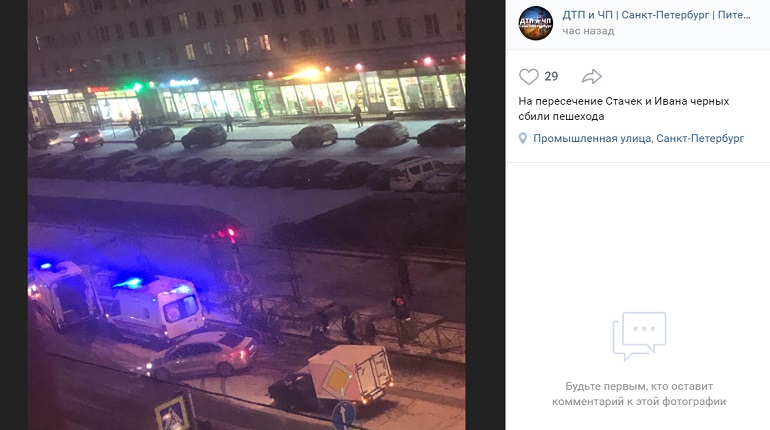Image resolution: width=770 pixels, height=430 pixels.
Task: Click the dark margin right of the photo
Action: pos(485,215)
